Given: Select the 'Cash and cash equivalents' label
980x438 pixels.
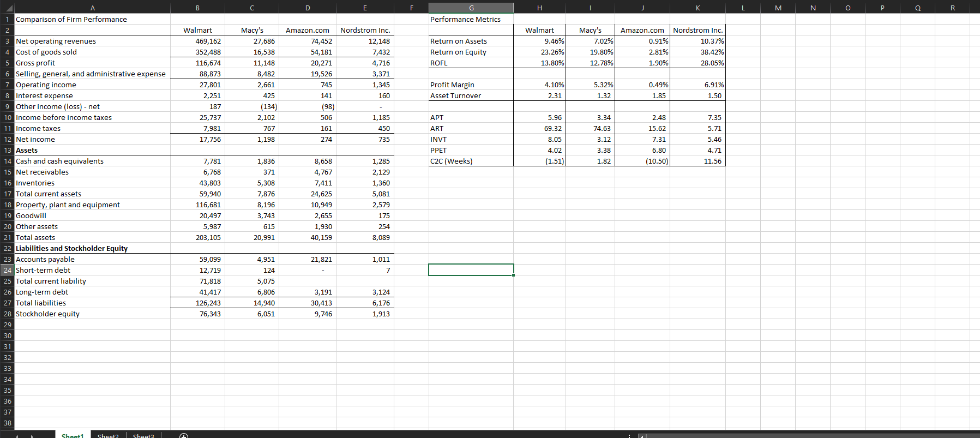Looking at the screenshot, I should 92,161.
